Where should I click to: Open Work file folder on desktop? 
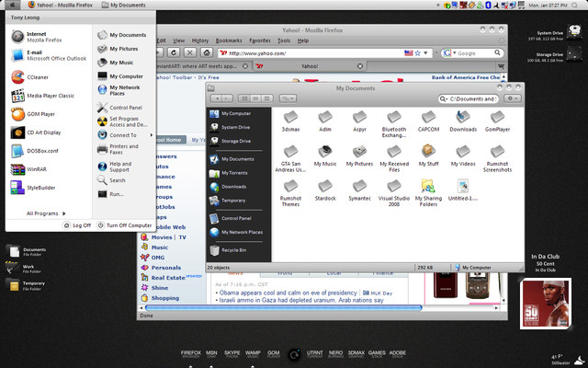(24, 268)
